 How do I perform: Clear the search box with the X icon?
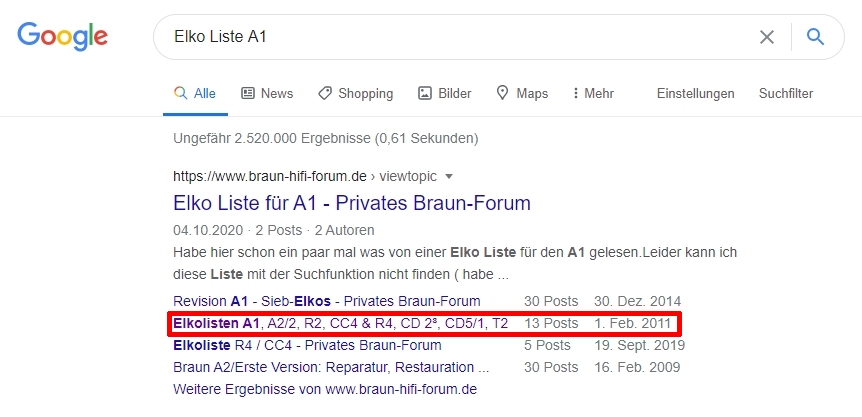pos(766,37)
